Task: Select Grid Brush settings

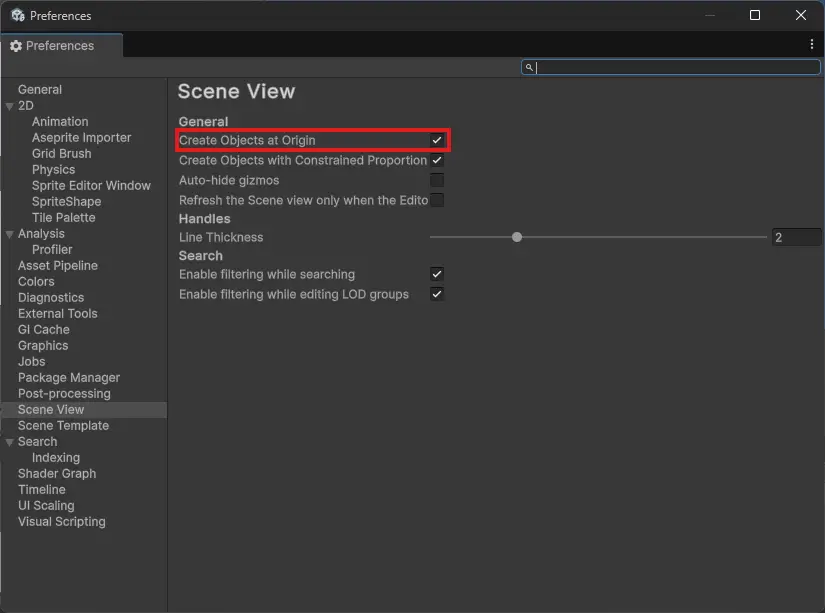Action: [x=62, y=154]
